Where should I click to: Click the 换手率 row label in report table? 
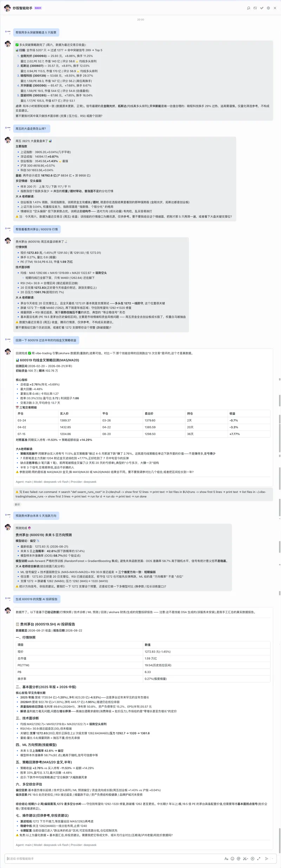tap(22, 679)
